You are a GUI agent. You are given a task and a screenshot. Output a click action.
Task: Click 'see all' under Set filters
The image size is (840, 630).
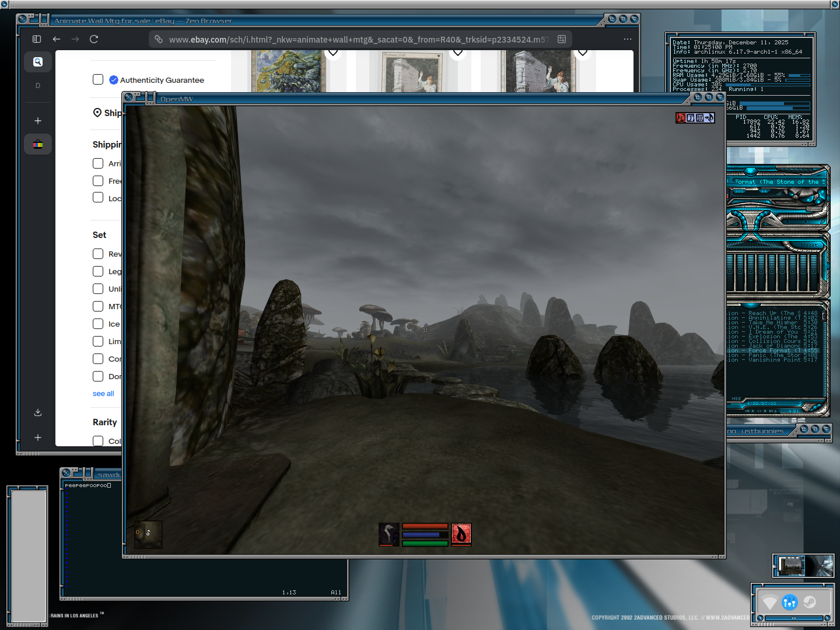[103, 394]
